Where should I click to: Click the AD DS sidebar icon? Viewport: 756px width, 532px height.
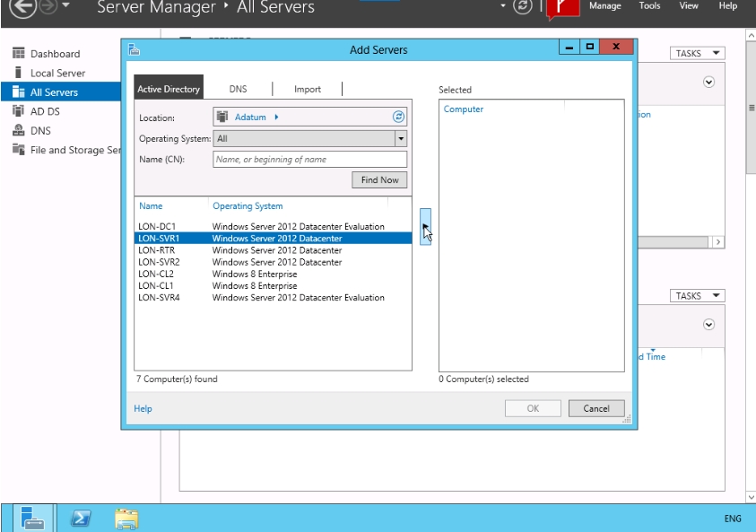(18, 111)
